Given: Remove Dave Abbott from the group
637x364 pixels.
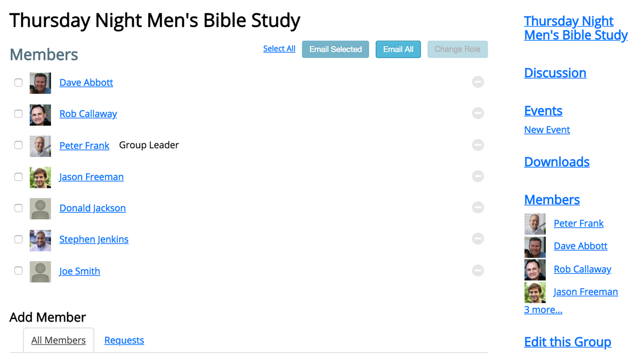Looking at the screenshot, I should 478,82.
